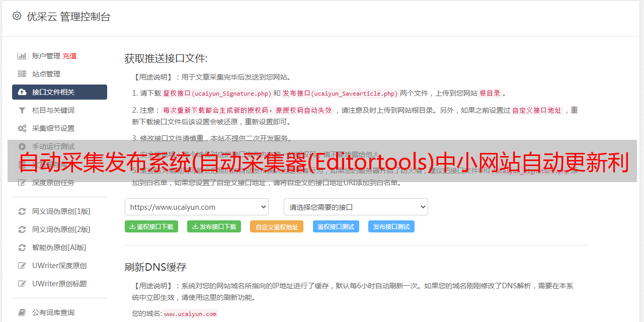644x322 pixels.
Task: Click the www.ucaiyun.com domain under 您的域名
Action: 190,314
